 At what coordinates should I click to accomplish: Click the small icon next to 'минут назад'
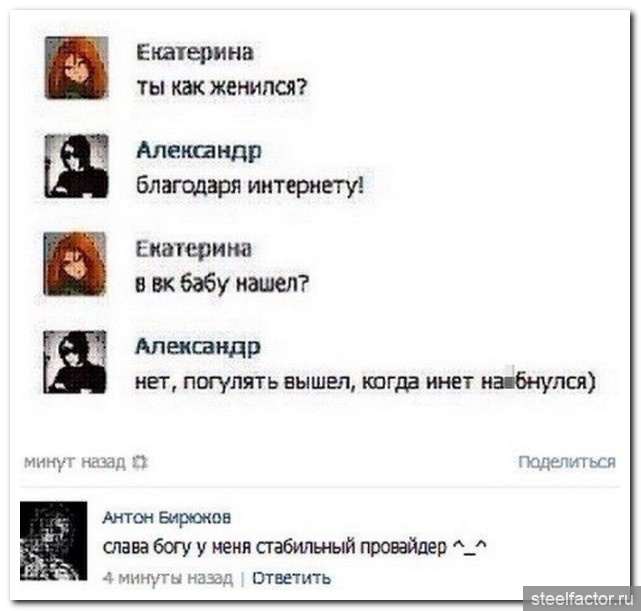[x=140, y=463]
